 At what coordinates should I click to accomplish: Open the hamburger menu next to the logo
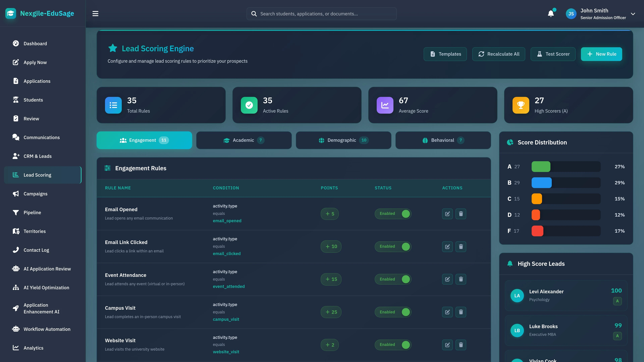95,13
